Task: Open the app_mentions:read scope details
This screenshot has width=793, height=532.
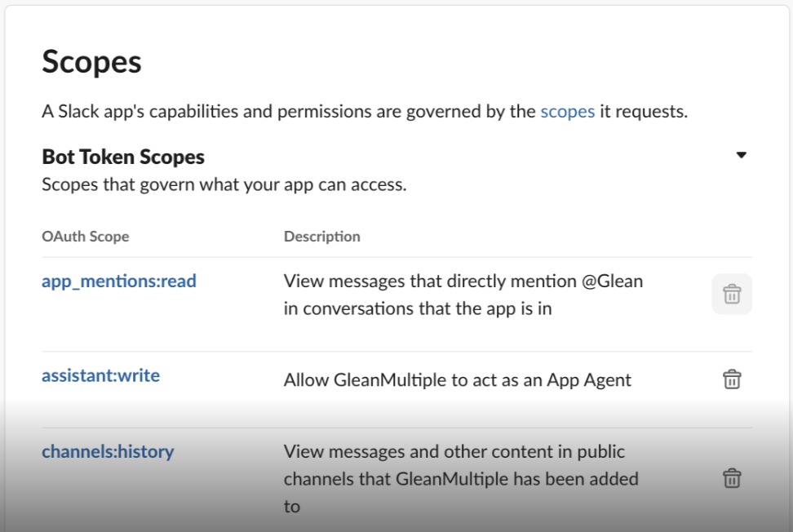Action: (x=118, y=281)
